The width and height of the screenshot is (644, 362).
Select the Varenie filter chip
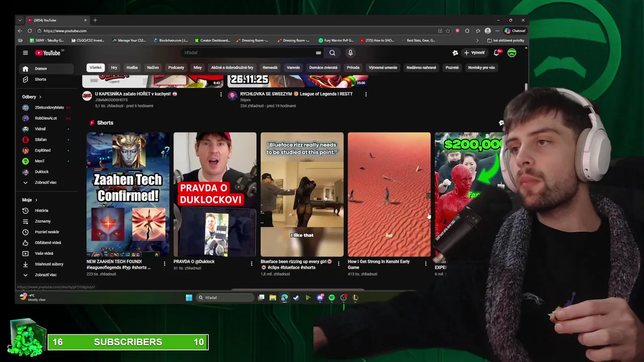[293, 67]
